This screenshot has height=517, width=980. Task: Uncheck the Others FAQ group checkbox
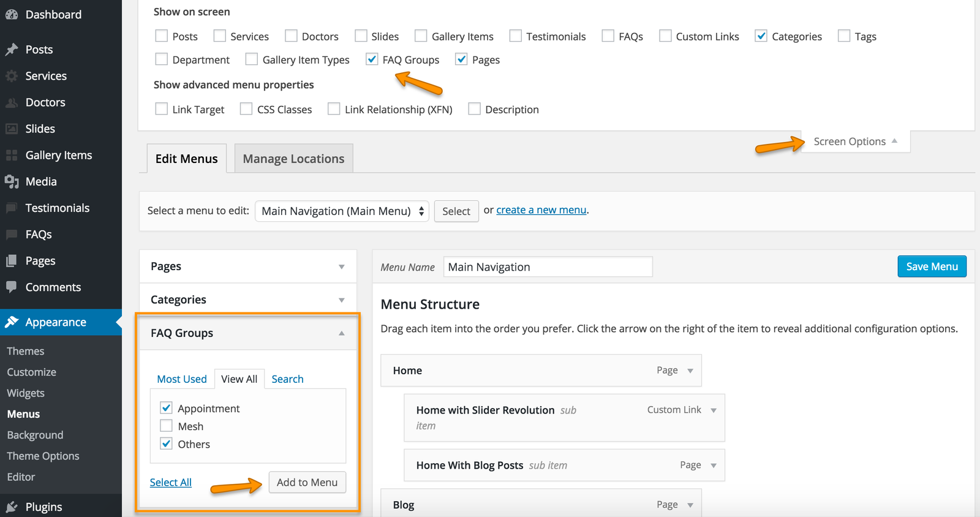(x=166, y=443)
